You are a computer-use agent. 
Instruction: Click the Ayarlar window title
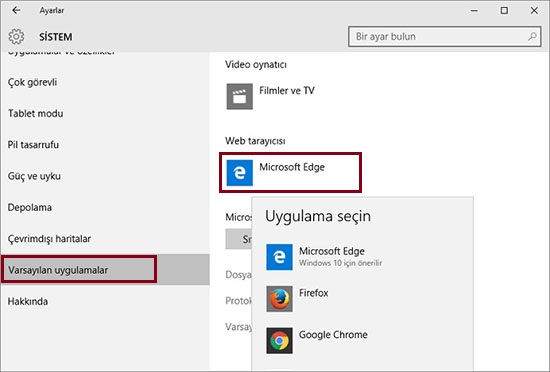point(52,11)
